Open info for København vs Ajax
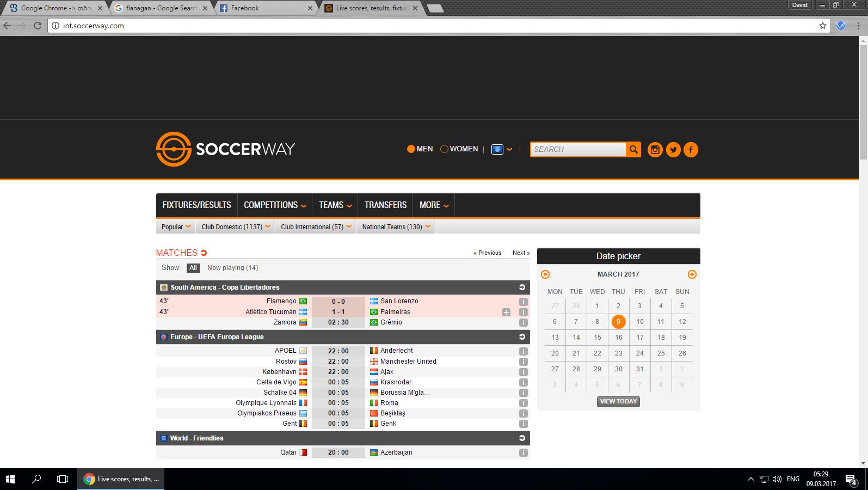Screen dimensions: 868x490 coord(523,372)
